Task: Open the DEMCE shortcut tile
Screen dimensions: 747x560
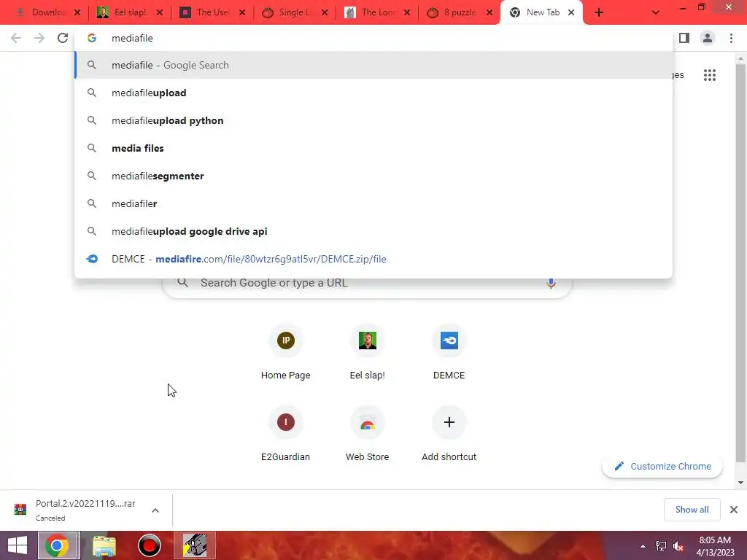Action: (449, 352)
